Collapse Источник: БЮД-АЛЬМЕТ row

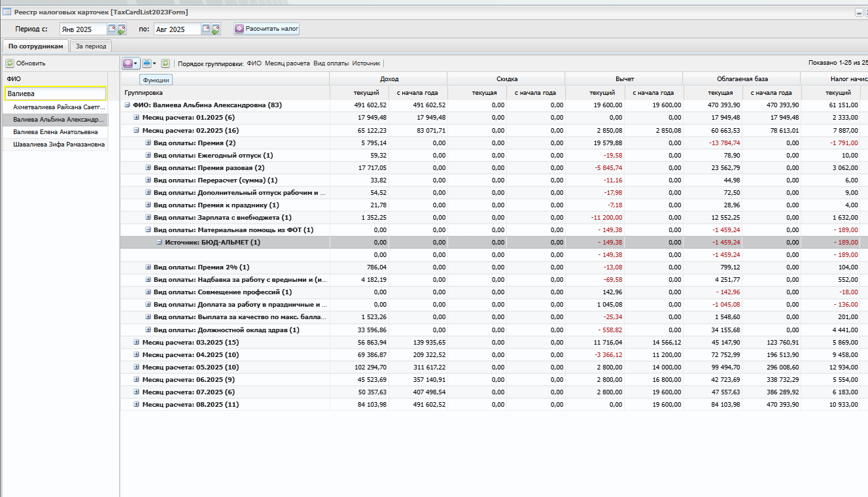click(x=159, y=242)
